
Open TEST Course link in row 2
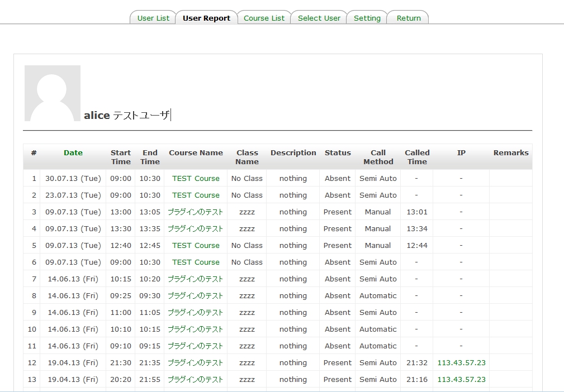[x=196, y=195]
